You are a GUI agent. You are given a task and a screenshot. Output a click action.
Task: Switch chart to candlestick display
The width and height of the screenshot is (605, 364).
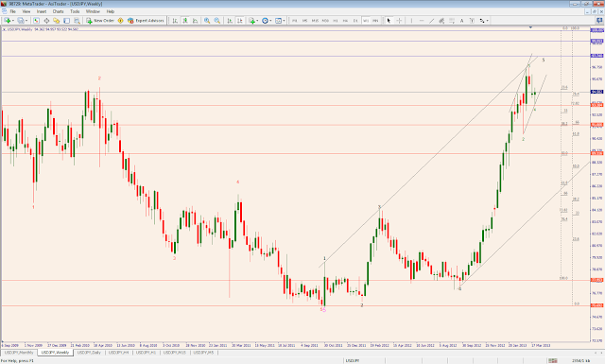185,21
